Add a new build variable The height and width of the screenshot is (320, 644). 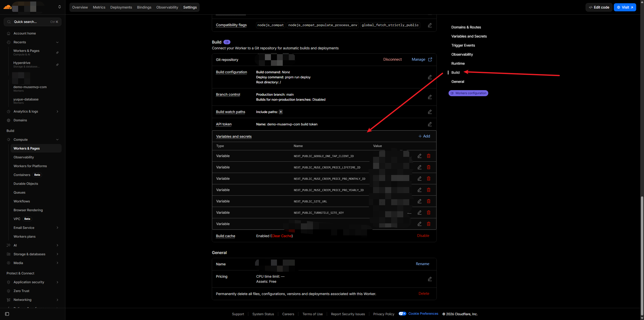[x=424, y=136]
